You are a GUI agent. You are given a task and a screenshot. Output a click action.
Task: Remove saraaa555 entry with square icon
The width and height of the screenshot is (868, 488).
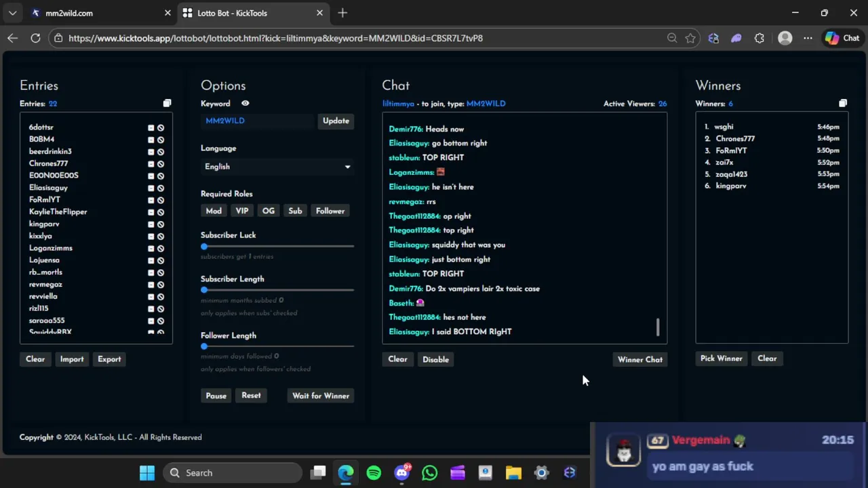tap(151, 321)
